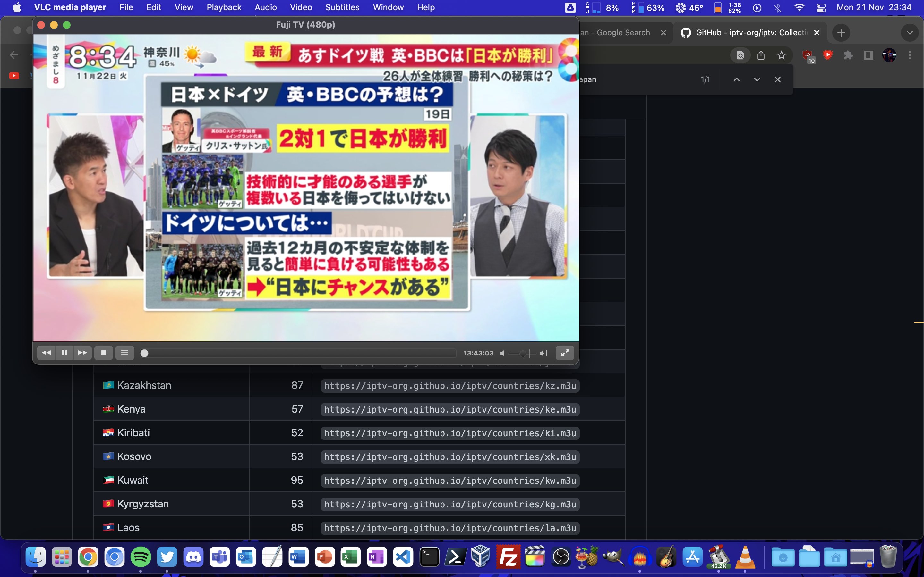
Task: Mute audio using the small speaker icon
Action: (x=502, y=353)
